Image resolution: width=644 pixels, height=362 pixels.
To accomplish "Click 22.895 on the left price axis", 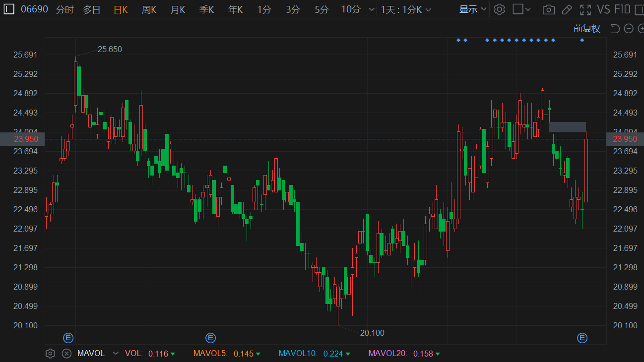I will [26, 190].
